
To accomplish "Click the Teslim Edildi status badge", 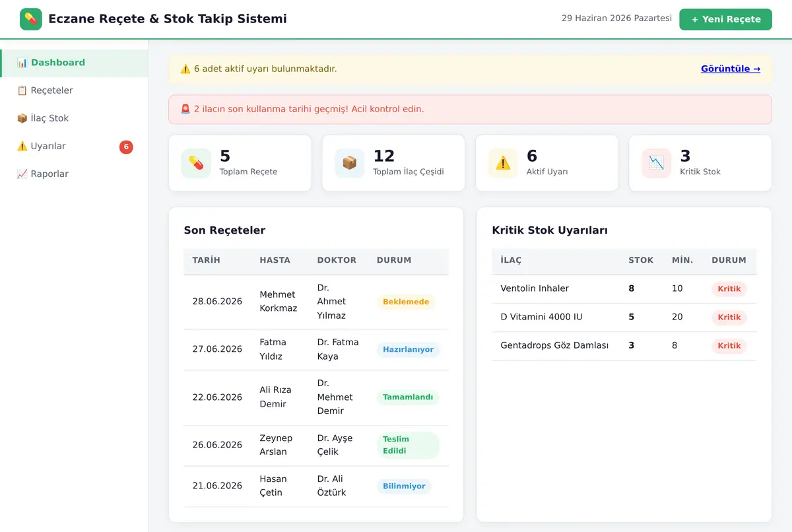I will pos(408,445).
